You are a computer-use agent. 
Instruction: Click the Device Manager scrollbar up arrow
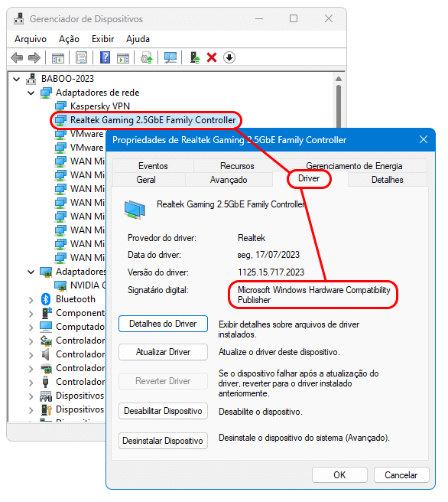click(x=339, y=79)
